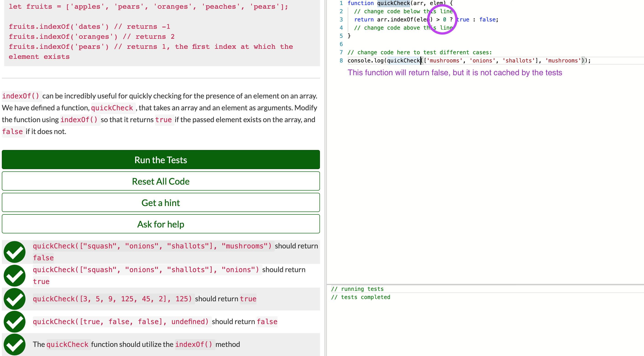Click the green checkmark beside the mushrooms false test
The height and width of the screenshot is (356, 644).
coord(14,252)
